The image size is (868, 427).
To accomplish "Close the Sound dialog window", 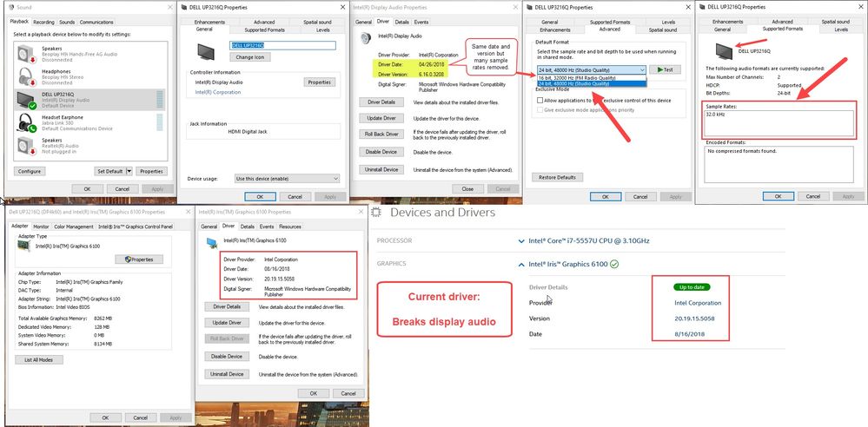I will 170,7.
